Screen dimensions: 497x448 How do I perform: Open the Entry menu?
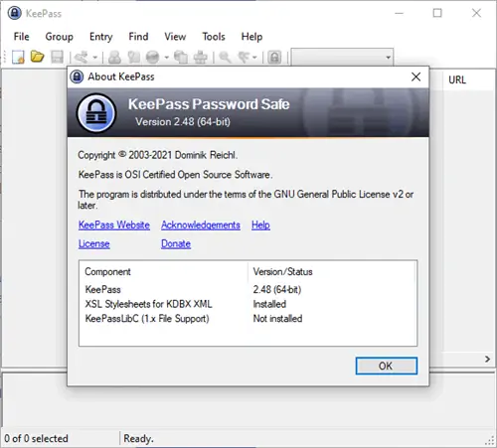pos(101,37)
